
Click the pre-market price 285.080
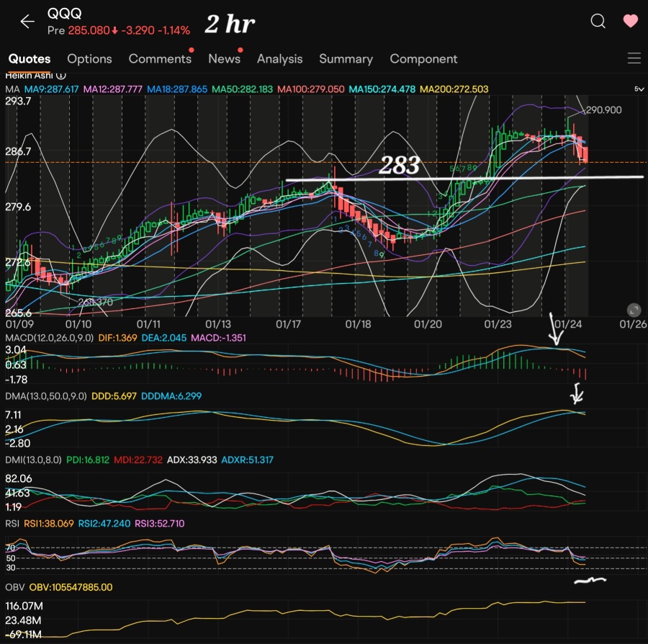pyautogui.click(x=89, y=30)
